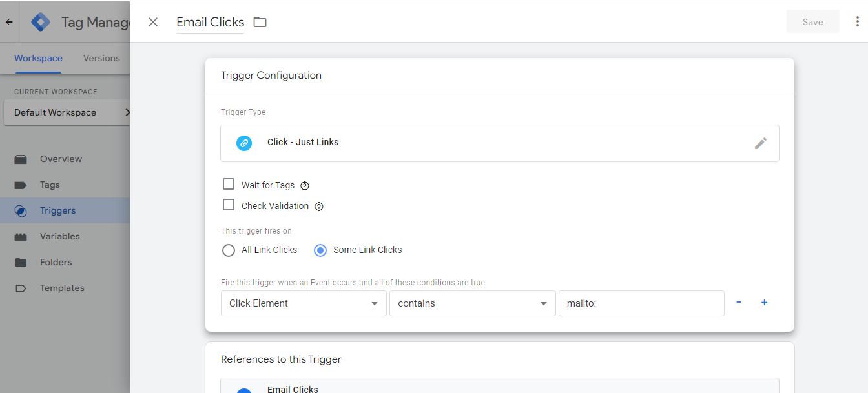The height and width of the screenshot is (393, 868).
Task: Click the minus icon to remove condition
Action: coord(739,303)
